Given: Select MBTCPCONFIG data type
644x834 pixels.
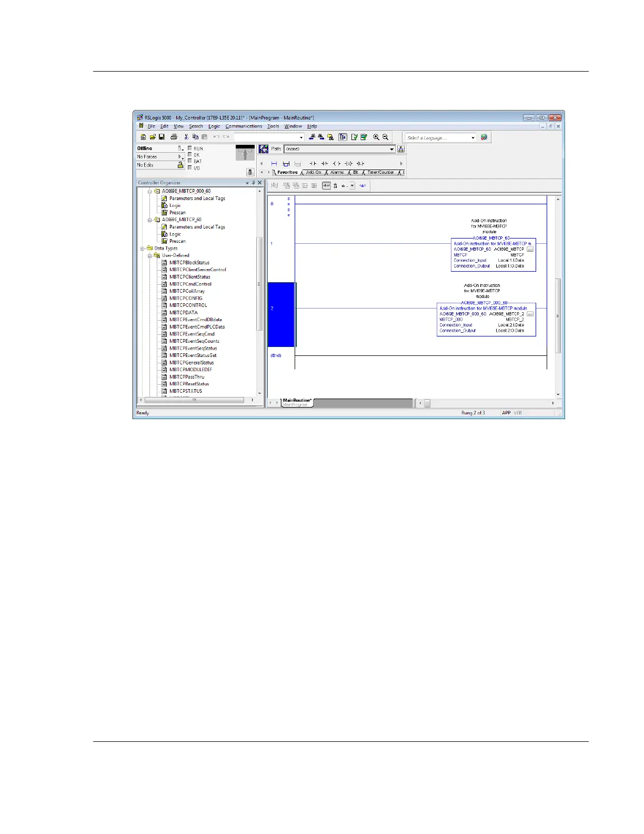Looking at the screenshot, I should pos(186,298).
